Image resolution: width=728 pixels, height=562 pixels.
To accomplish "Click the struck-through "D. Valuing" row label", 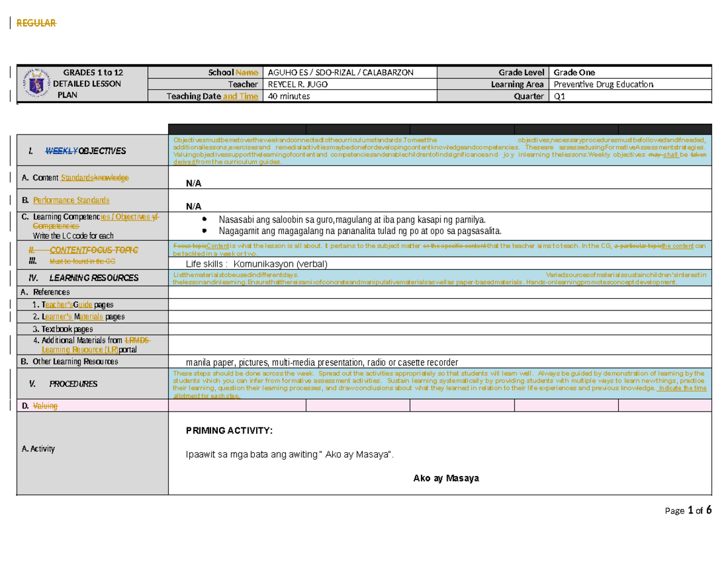I will pyautogui.click(x=39, y=406).
